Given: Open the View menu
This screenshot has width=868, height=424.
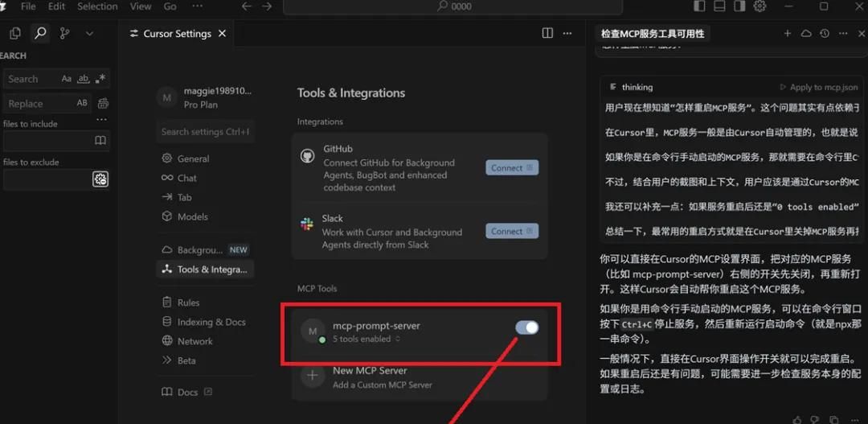Looking at the screenshot, I should point(141,6).
